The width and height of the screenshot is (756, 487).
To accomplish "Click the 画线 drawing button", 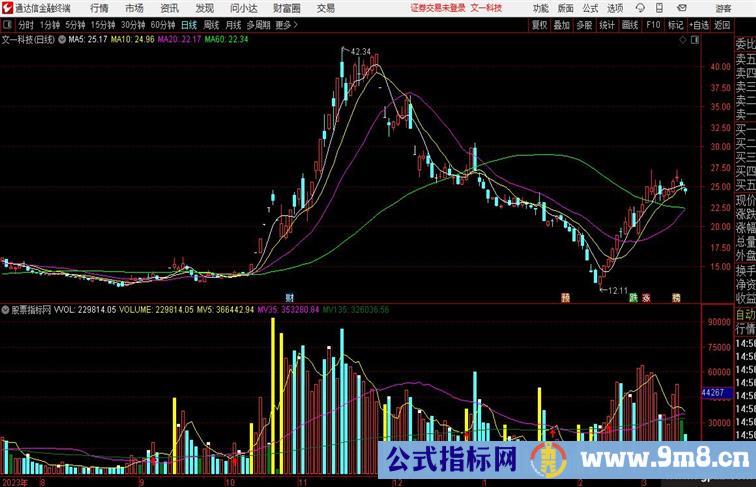I will [x=630, y=25].
